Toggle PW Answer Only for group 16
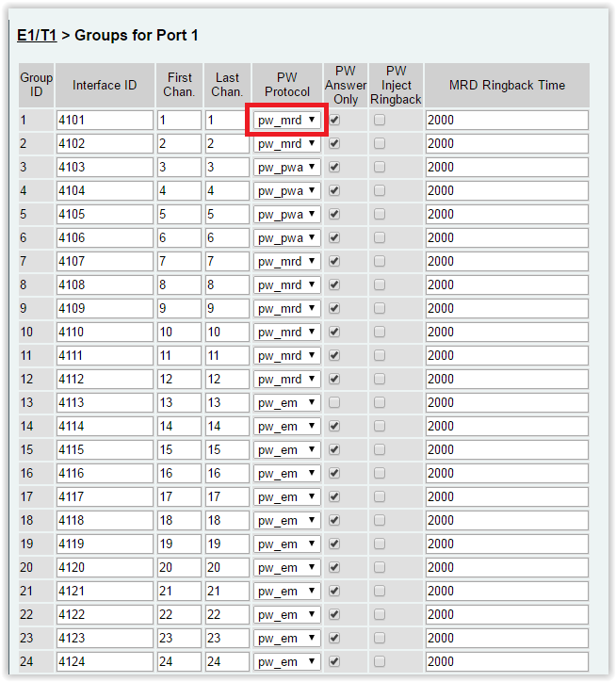Screen dimensions: 616x682 pyautogui.click(x=334, y=473)
